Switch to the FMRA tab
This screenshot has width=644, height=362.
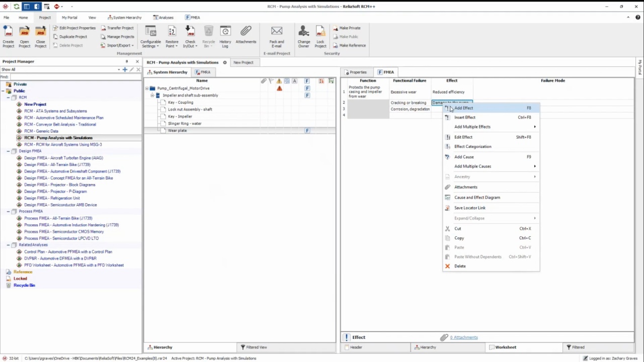coord(203,72)
